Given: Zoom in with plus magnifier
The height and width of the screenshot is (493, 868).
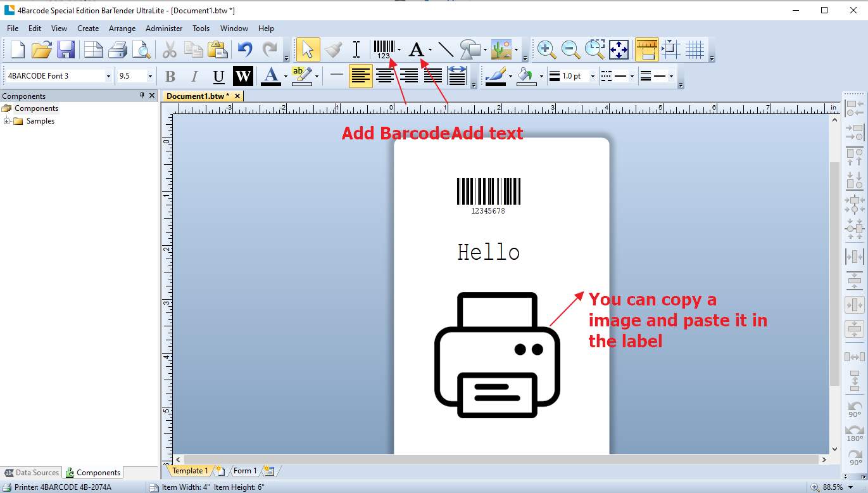Looking at the screenshot, I should tap(547, 50).
